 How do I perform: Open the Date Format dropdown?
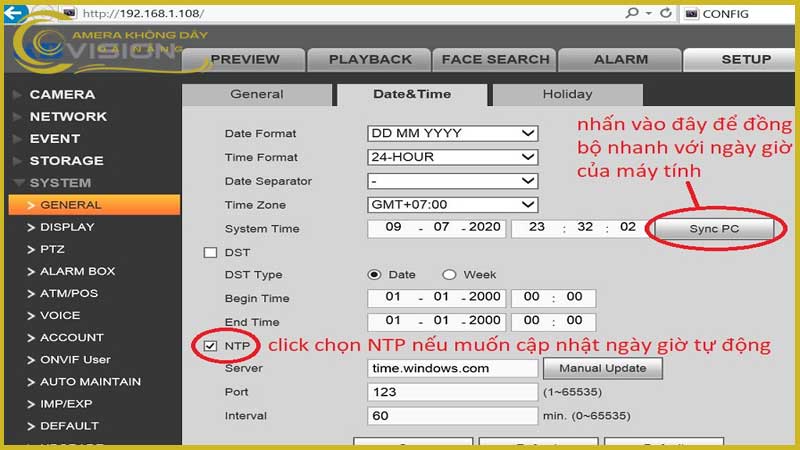pyautogui.click(x=453, y=133)
